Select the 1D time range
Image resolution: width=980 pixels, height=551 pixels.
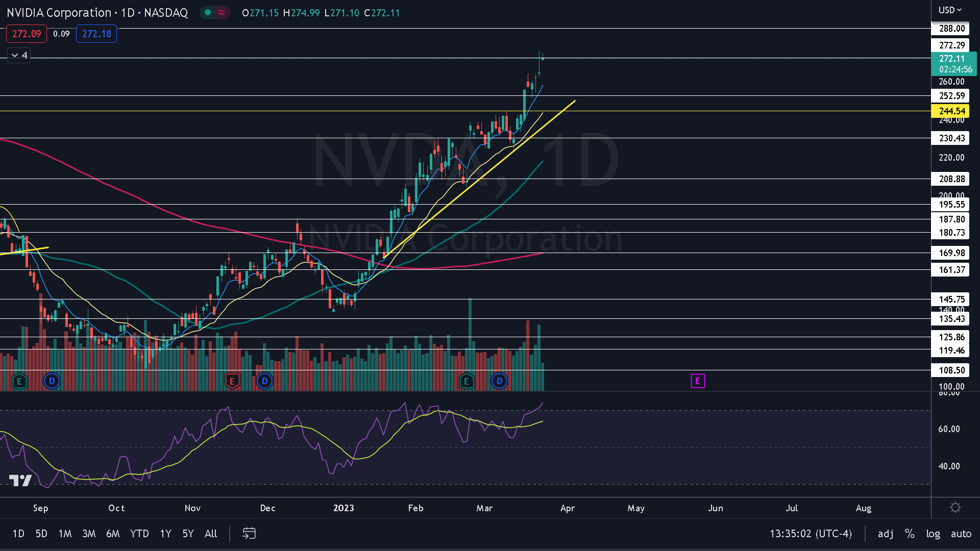point(18,534)
